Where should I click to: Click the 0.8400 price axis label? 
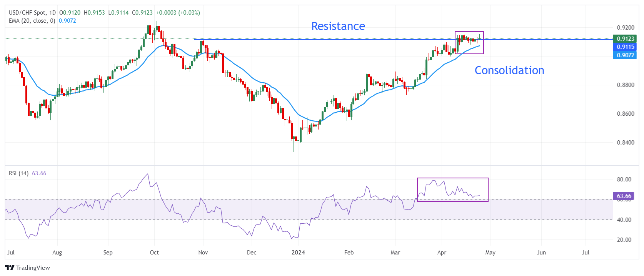pyautogui.click(x=626, y=143)
